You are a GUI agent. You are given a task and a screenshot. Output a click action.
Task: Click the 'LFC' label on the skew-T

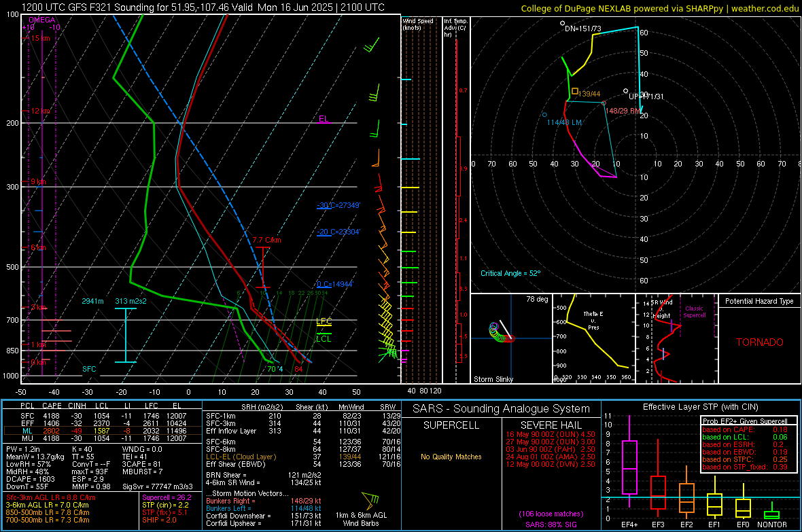click(324, 321)
